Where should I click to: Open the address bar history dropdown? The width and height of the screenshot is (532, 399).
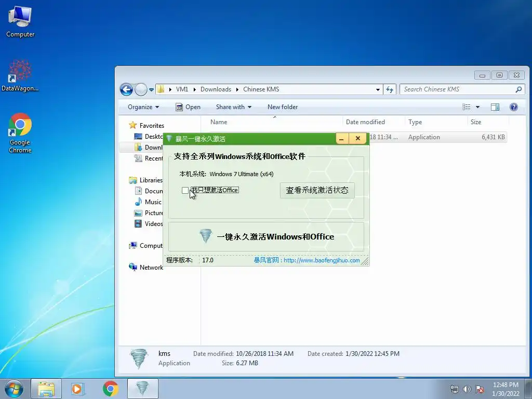(x=378, y=89)
